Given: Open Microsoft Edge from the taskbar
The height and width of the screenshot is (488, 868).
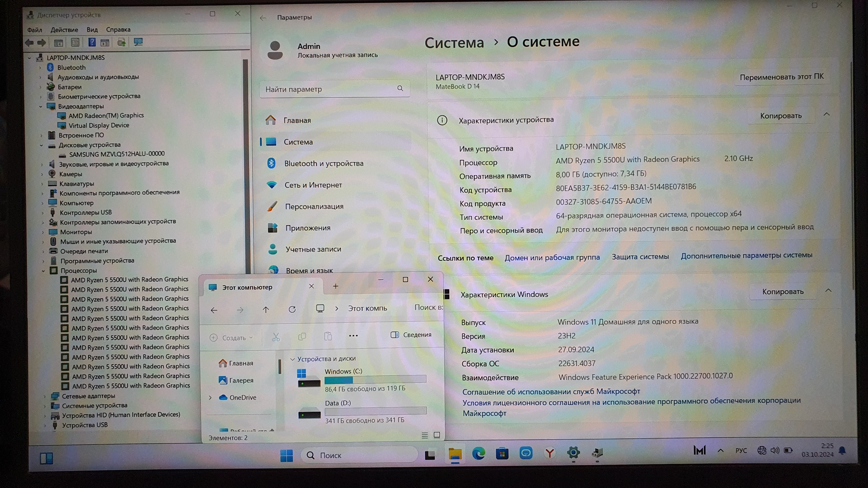Looking at the screenshot, I should point(479,454).
